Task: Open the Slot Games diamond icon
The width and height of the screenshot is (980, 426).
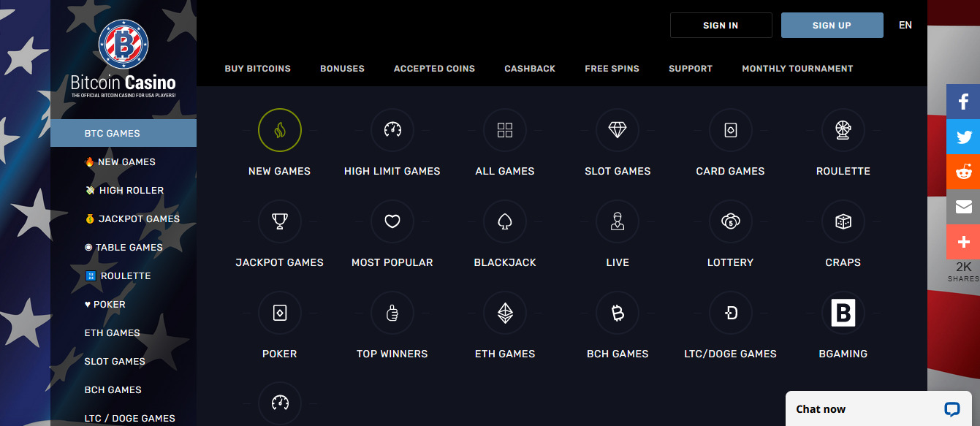Action: click(x=618, y=130)
